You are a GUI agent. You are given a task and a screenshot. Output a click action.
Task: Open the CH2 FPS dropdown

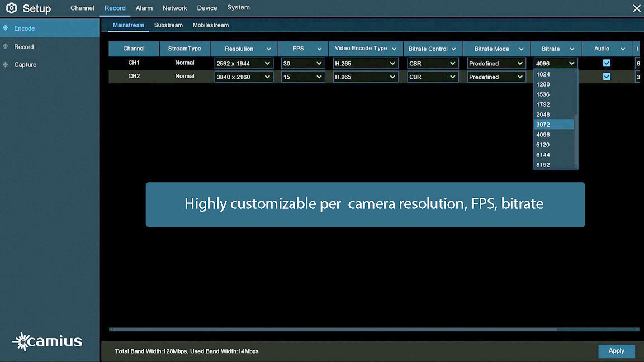[302, 77]
